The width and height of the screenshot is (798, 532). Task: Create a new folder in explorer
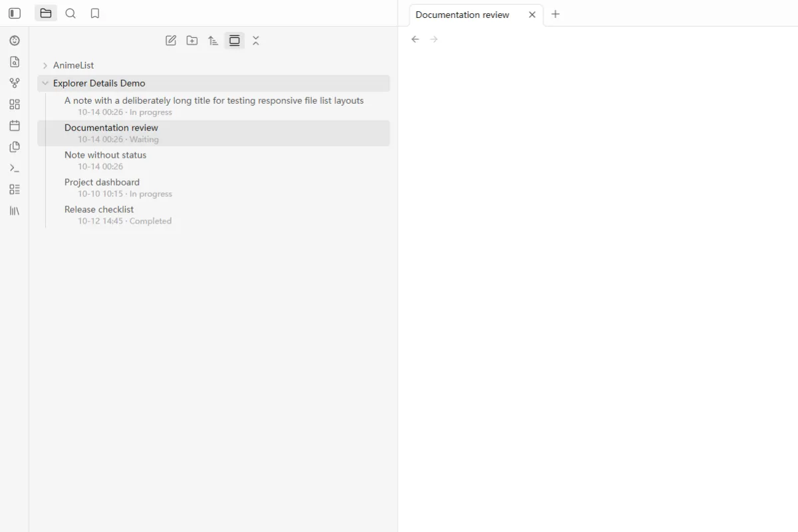[x=192, y=41]
